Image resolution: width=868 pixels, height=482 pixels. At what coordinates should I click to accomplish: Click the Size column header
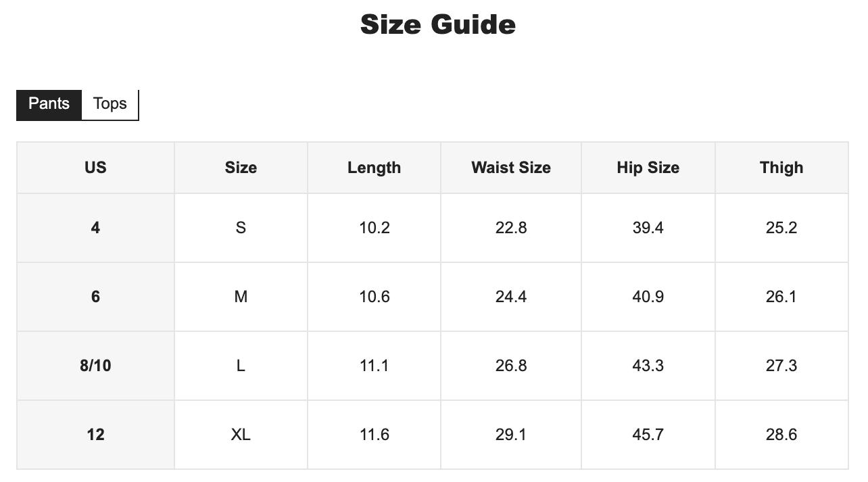coord(241,168)
